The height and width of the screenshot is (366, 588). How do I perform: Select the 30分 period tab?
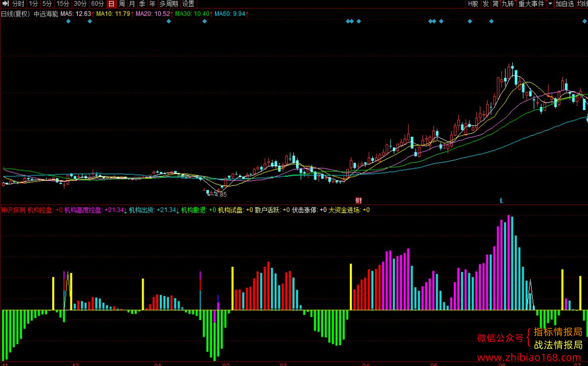[80, 4]
